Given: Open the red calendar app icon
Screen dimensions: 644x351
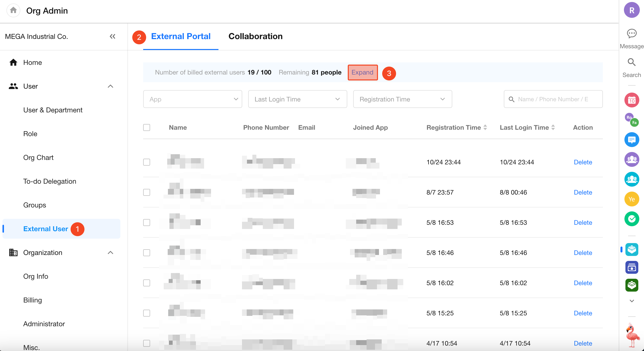Looking at the screenshot, I should pyautogui.click(x=632, y=100).
